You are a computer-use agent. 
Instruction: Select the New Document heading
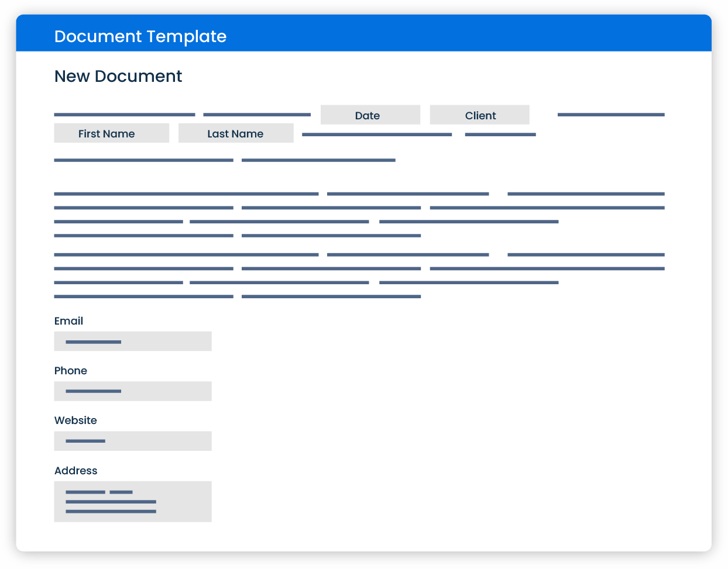(118, 77)
